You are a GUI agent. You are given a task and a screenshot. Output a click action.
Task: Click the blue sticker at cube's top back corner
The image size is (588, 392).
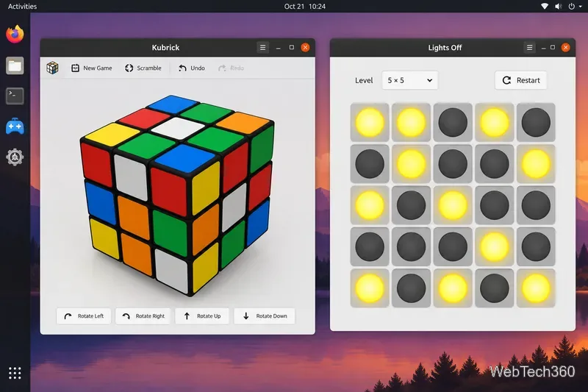[x=172, y=104]
